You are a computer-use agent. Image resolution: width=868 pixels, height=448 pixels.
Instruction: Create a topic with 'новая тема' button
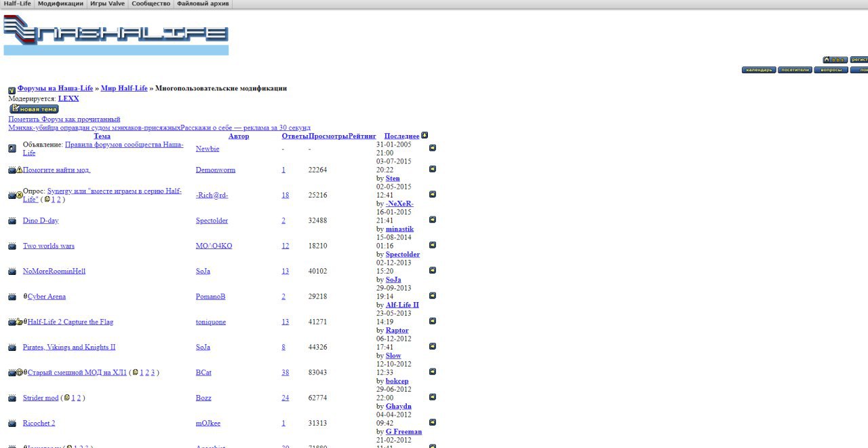[x=34, y=109]
